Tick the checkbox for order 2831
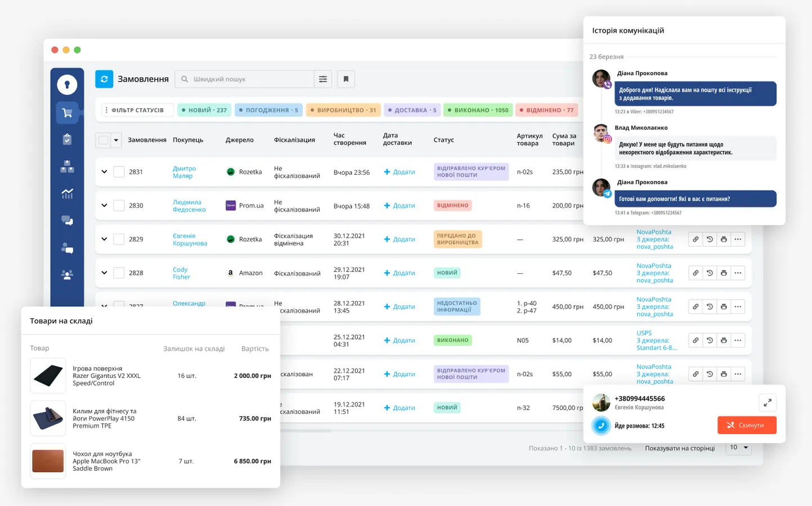 (x=119, y=172)
